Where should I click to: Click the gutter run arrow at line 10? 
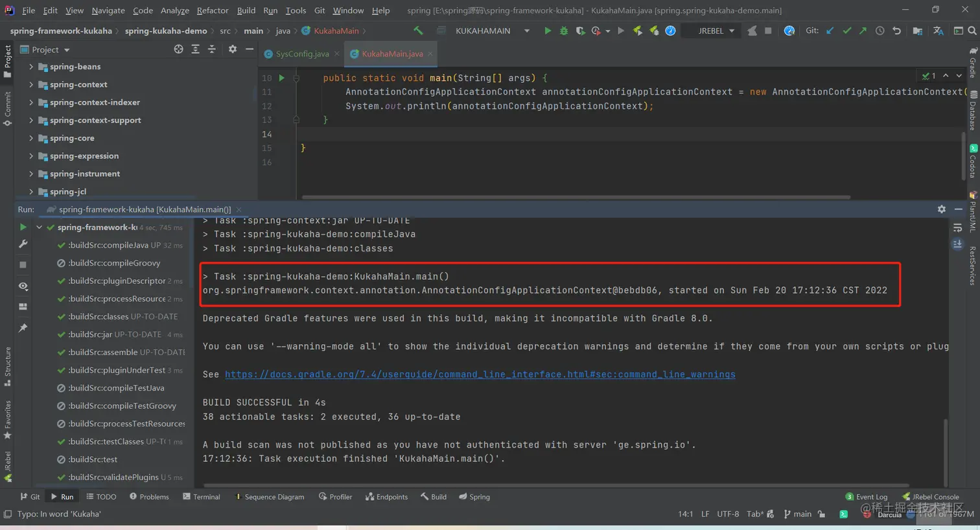tap(281, 78)
